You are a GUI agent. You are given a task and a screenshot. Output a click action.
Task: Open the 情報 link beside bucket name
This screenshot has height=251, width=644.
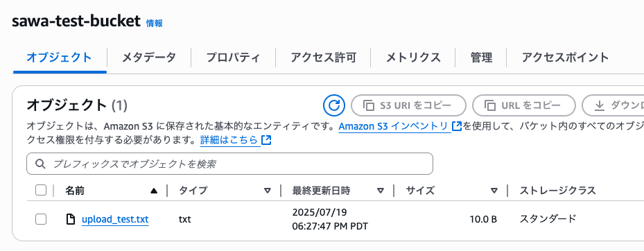[x=155, y=24]
